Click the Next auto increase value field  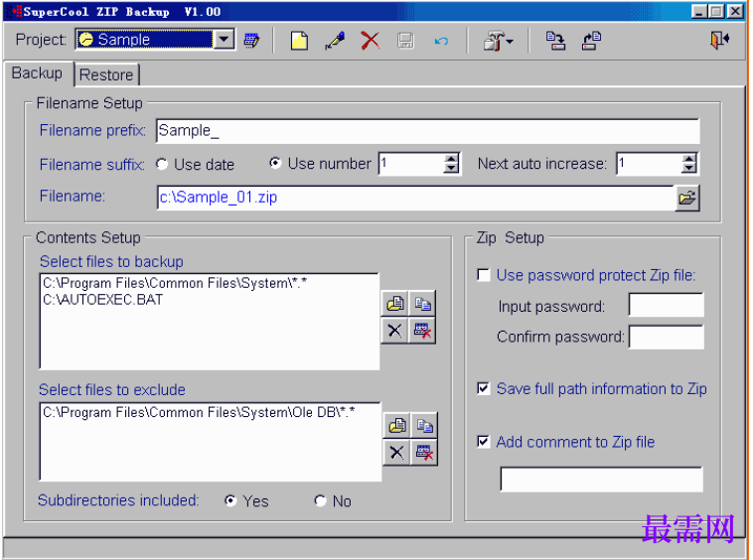click(x=650, y=164)
